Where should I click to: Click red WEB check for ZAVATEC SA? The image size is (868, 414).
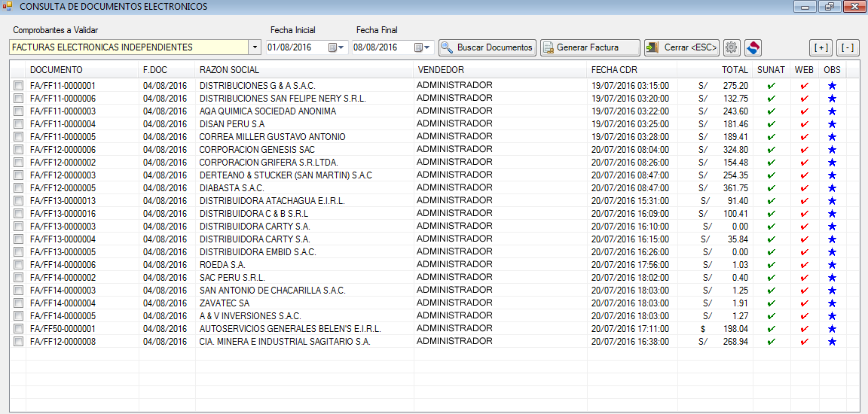[x=805, y=303]
